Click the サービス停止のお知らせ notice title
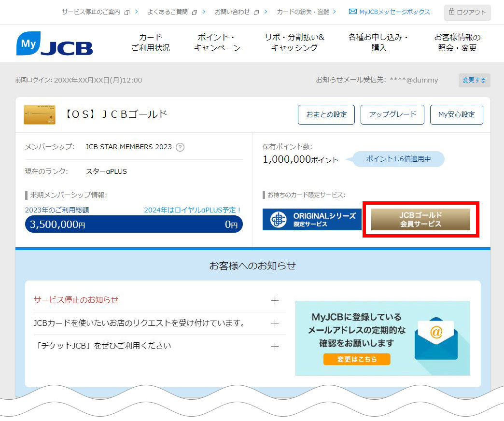 tap(76, 300)
